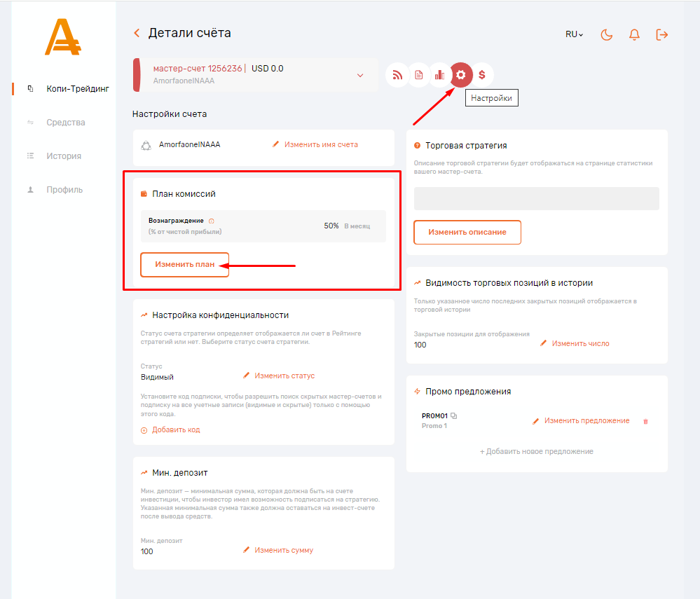Screen dimensions: 700x599
Task: Open the notifications bell icon
Action: click(635, 34)
